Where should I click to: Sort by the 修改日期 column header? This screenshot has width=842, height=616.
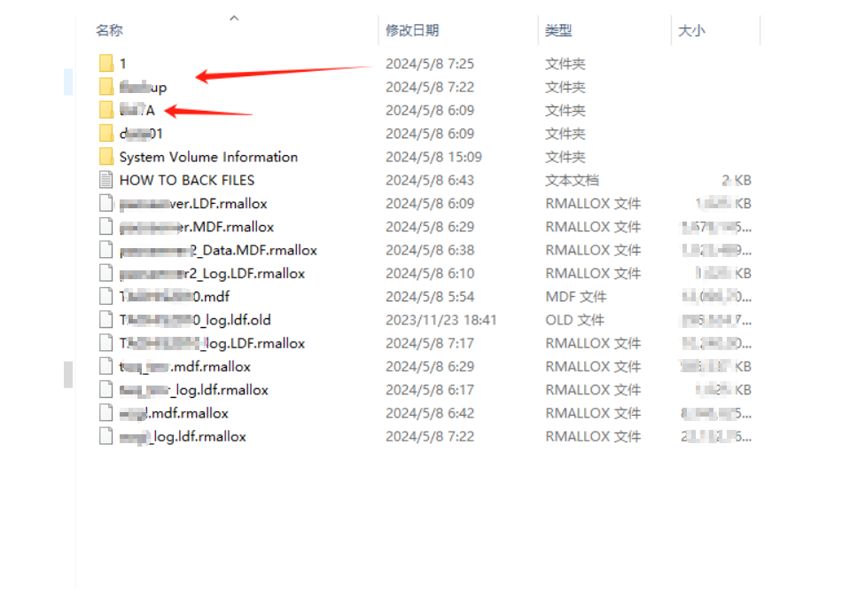[412, 30]
